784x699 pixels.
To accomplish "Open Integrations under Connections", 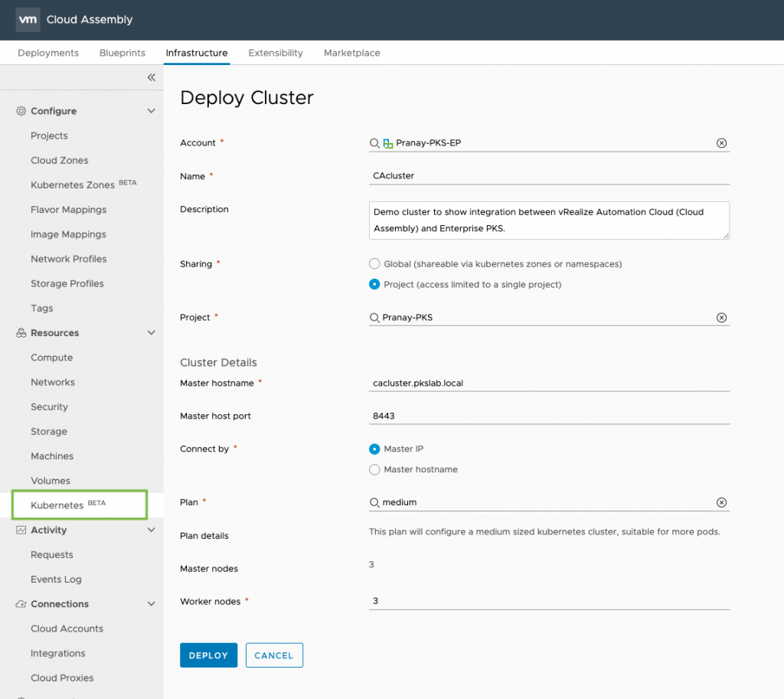I will [x=58, y=654].
